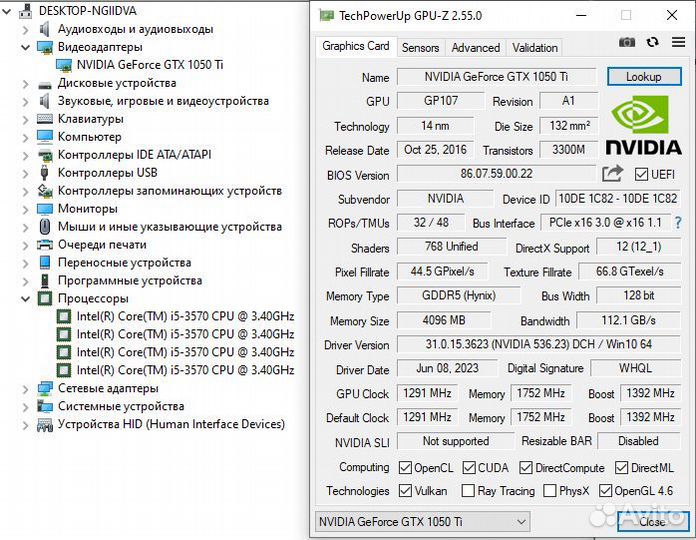The height and width of the screenshot is (540, 696).
Task: Expand the Аудиовходы и аудиовыходы node
Action: [26, 30]
